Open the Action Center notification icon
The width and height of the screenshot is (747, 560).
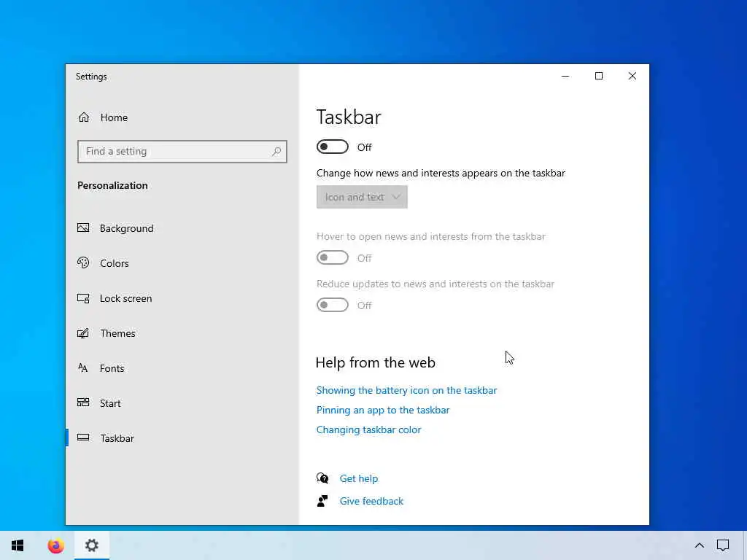(723, 545)
